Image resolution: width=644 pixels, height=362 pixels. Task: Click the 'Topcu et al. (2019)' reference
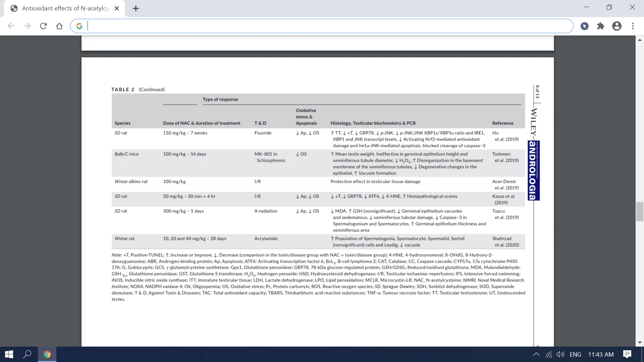[505, 214]
